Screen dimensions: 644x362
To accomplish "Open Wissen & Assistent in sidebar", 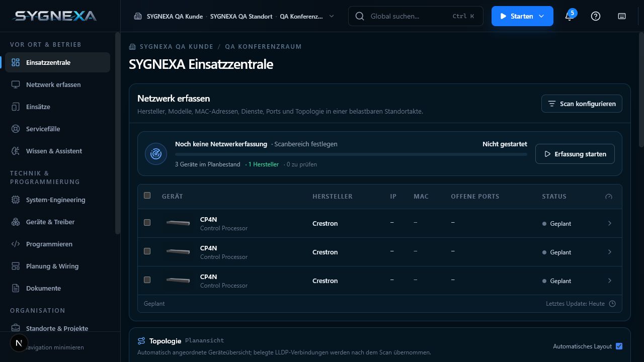I will pos(57,151).
